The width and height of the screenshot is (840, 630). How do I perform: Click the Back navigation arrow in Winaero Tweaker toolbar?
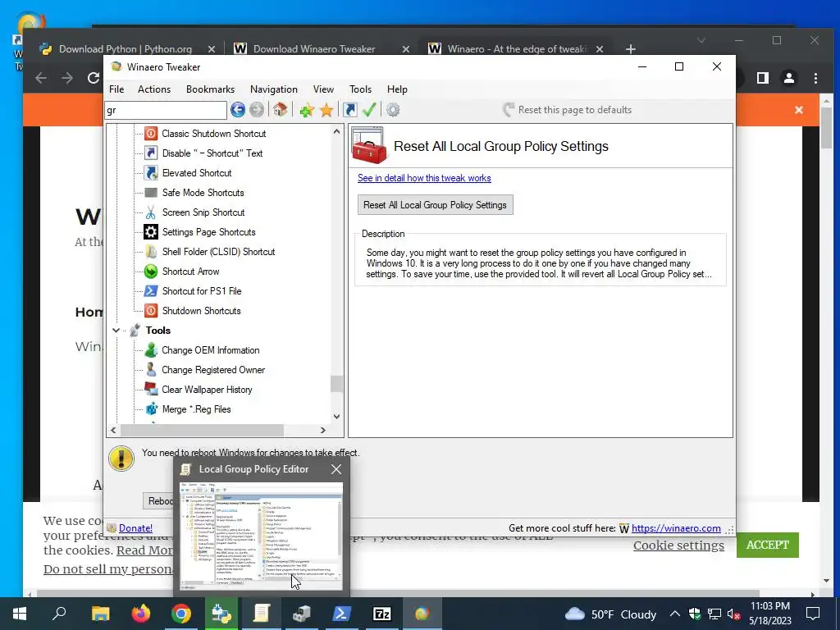coord(238,110)
